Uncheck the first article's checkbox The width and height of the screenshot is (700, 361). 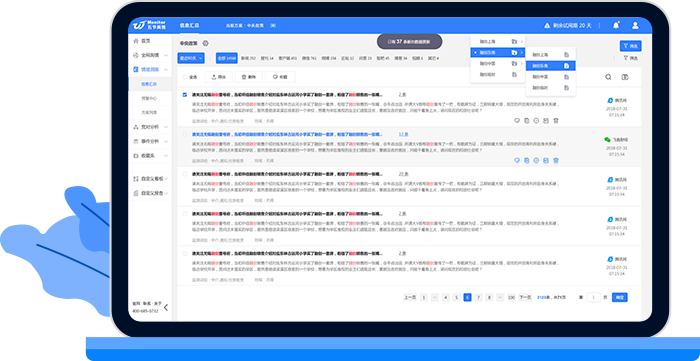(185, 95)
